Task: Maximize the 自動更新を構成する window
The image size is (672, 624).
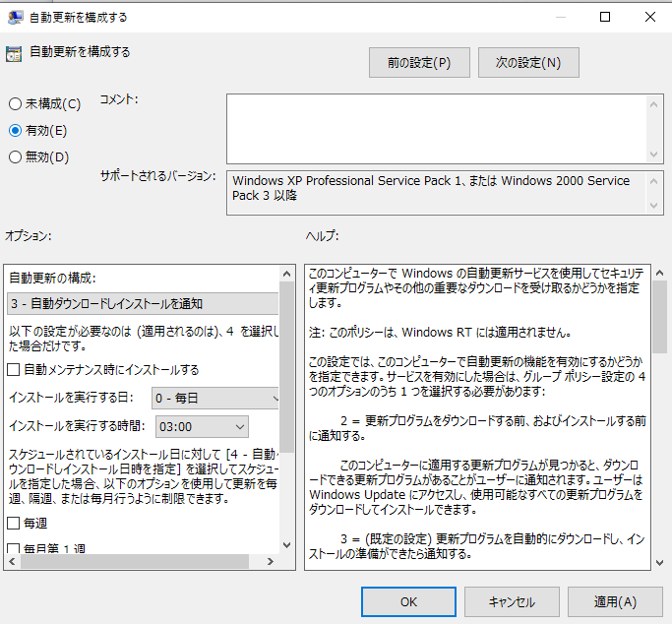Action: [605, 17]
